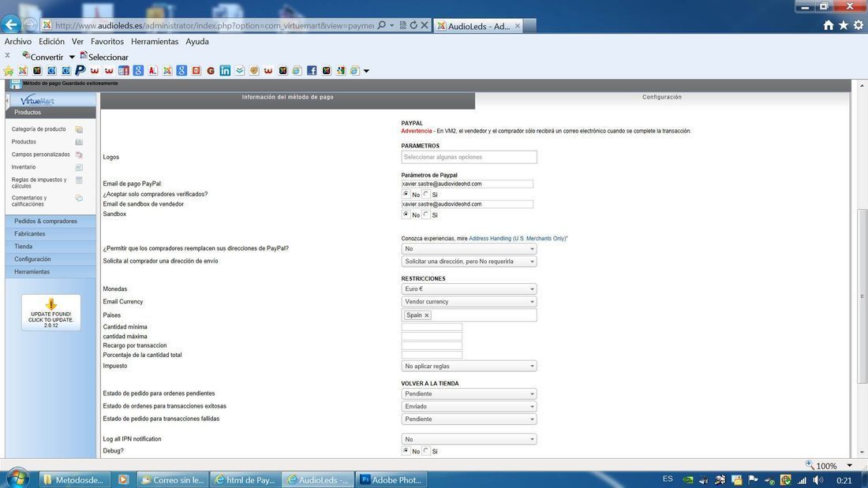Refresh the page with the reload icon
868x488 pixels.
click(x=413, y=25)
